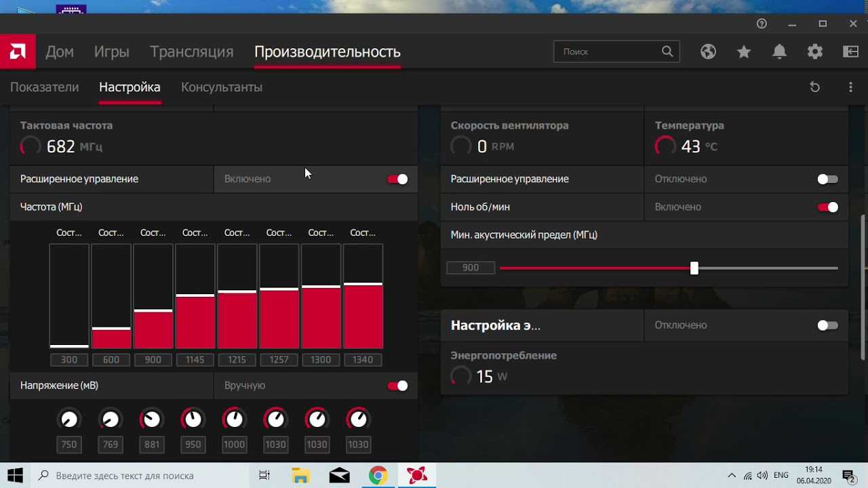Click the voltage knob above 950

coord(193,420)
